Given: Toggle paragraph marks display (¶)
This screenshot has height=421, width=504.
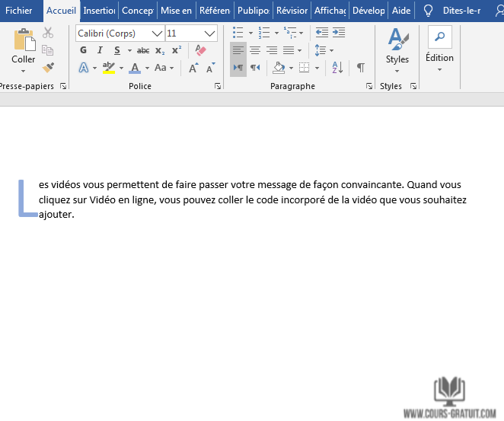Looking at the screenshot, I should [360, 68].
